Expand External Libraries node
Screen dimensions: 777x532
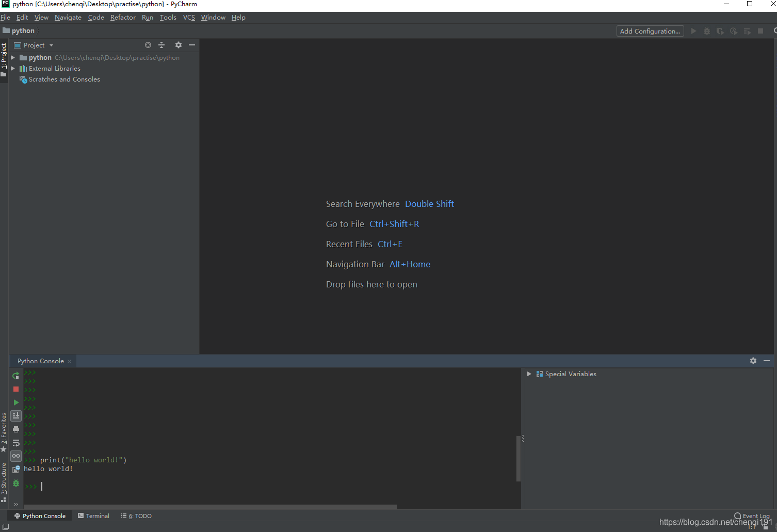coord(13,69)
